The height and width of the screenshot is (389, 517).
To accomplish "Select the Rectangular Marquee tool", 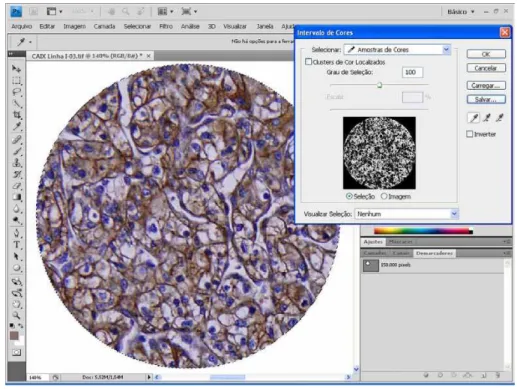I will pyautogui.click(x=16, y=80).
